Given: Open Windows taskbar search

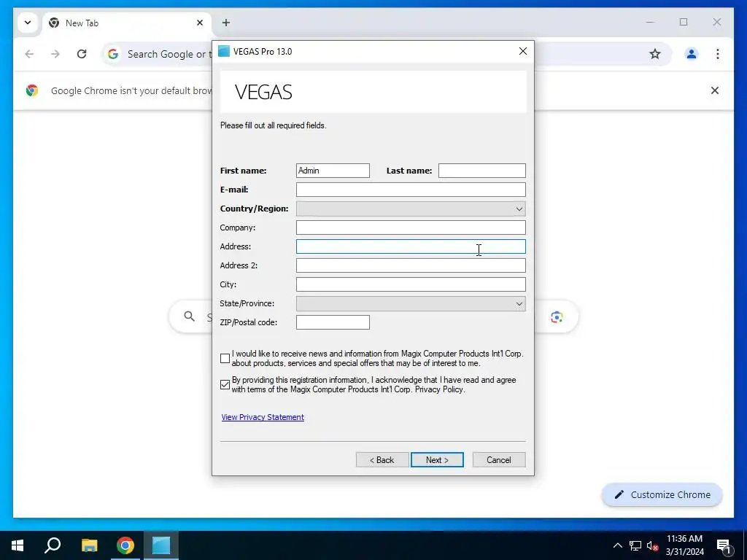Looking at the screenshot, I should pyautogui.click(x=53, y=545).
